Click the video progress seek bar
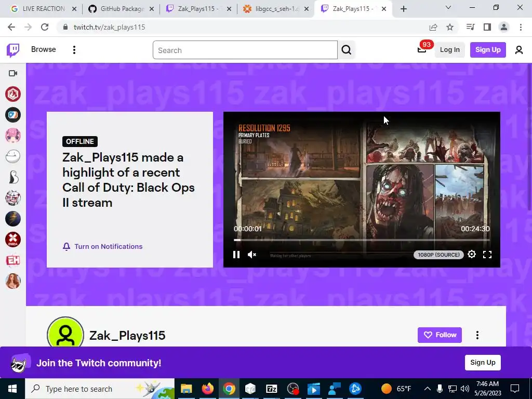532x399 pixels. [x=362, y=240]
